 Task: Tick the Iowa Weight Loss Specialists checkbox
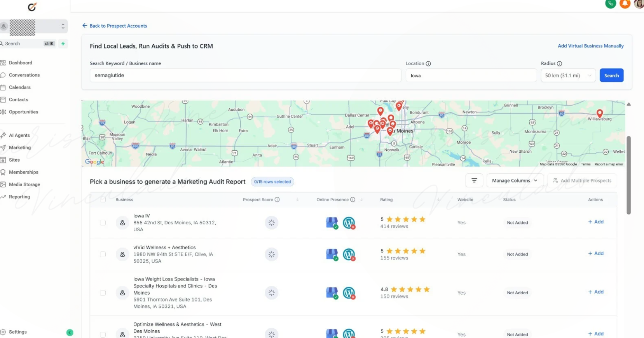click(x=103, y=293)
